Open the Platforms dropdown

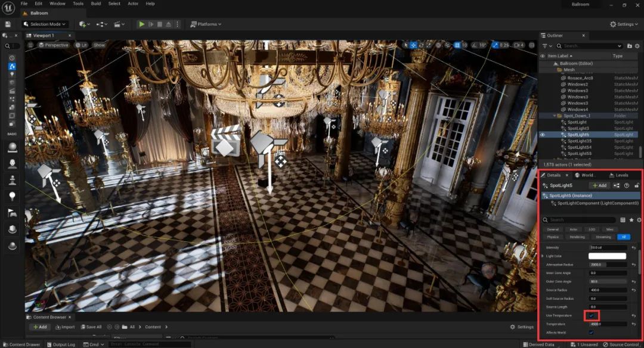tap(206, 24)
